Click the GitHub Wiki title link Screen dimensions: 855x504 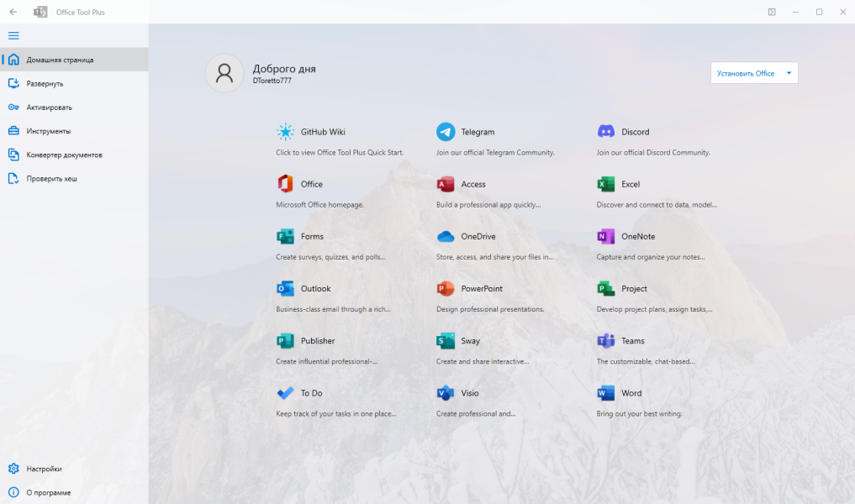[323, 132]
